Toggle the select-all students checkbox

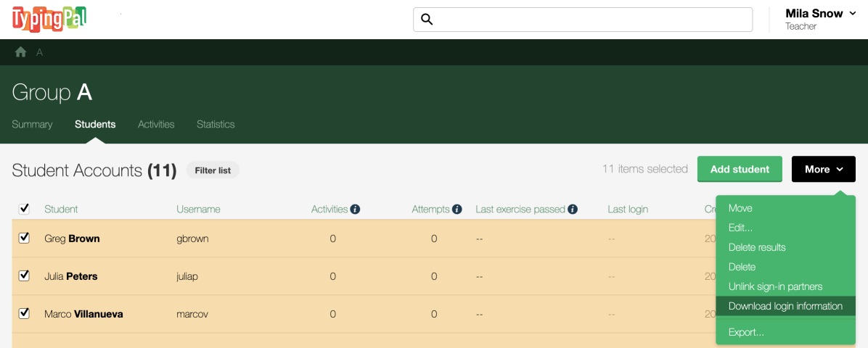tap(24, 209)
